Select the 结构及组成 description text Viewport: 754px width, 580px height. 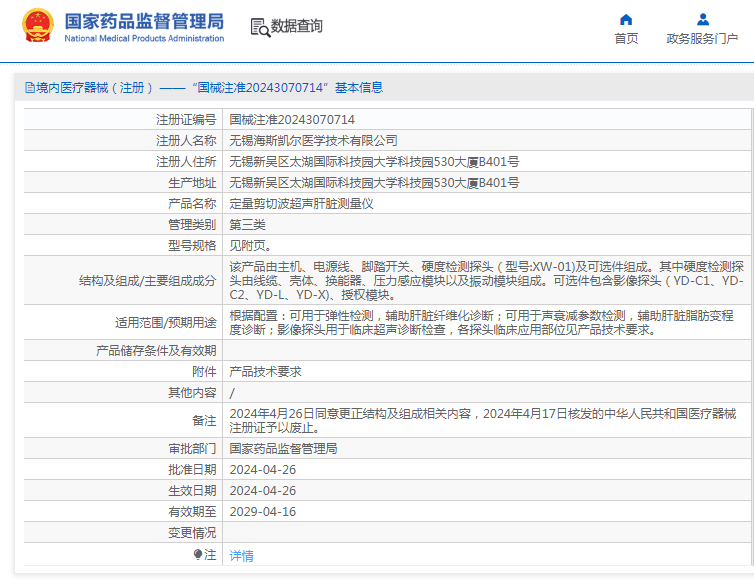pos(487,280)
